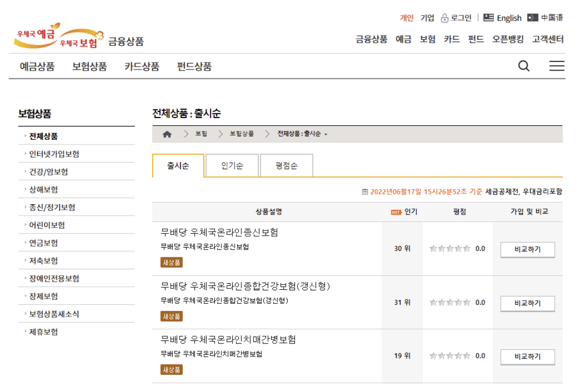Select 개인 in top utility bar

tap(407, 18)
